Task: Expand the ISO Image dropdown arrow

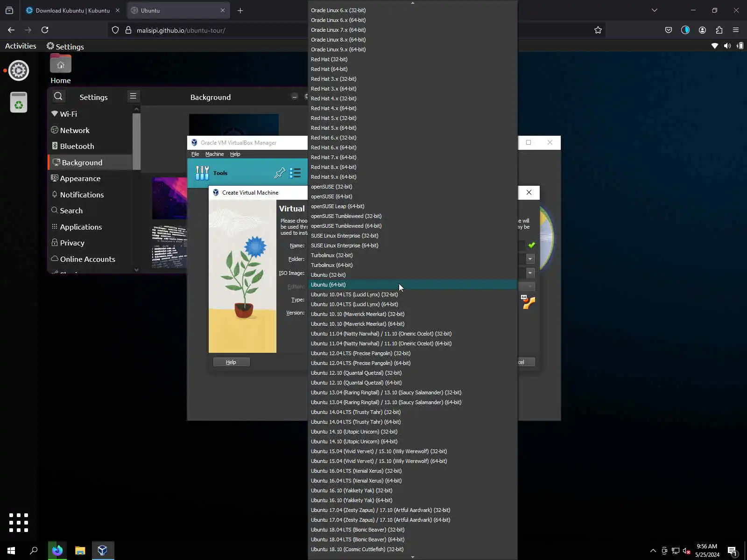Action: [x=530, y=273]
